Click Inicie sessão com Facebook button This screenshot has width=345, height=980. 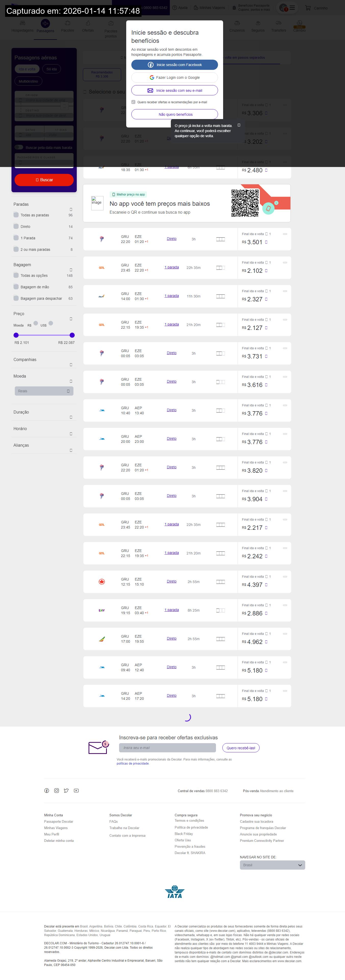tap(175, 65)
